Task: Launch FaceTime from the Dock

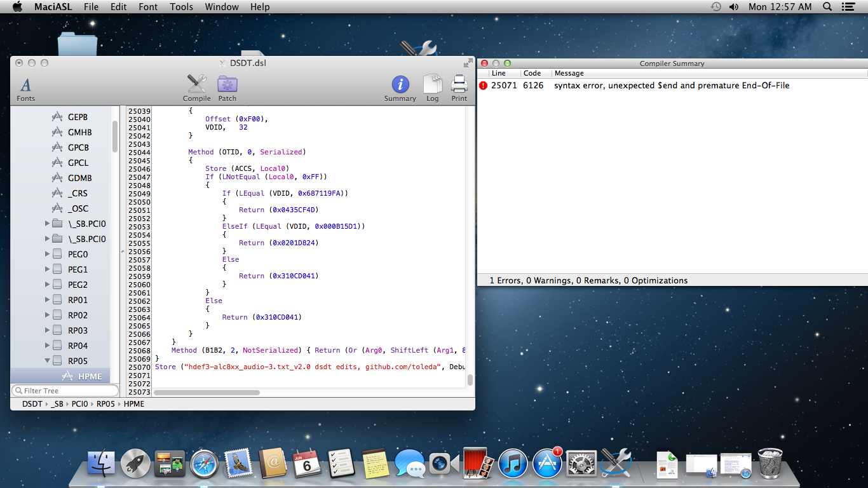Action: (444, 464)
